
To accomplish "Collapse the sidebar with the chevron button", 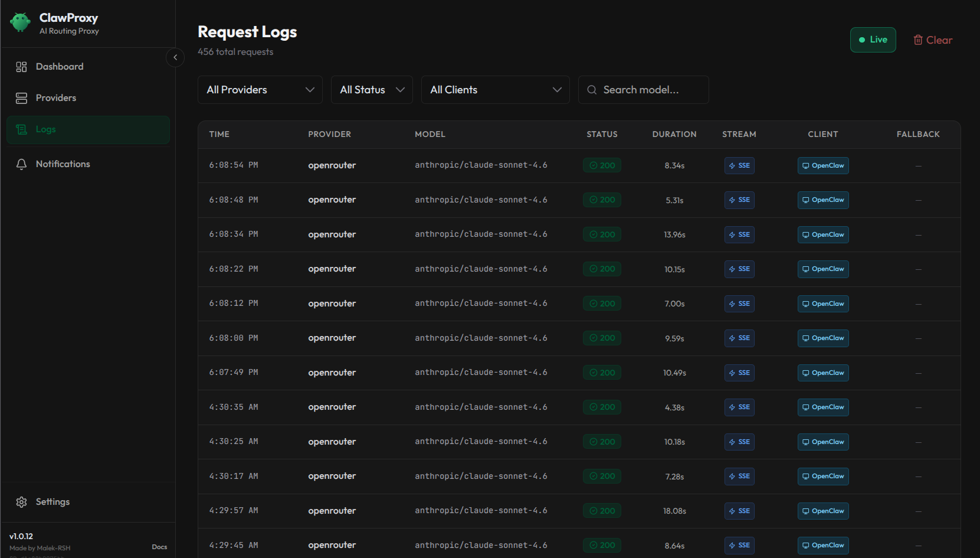I will point(175,57).
